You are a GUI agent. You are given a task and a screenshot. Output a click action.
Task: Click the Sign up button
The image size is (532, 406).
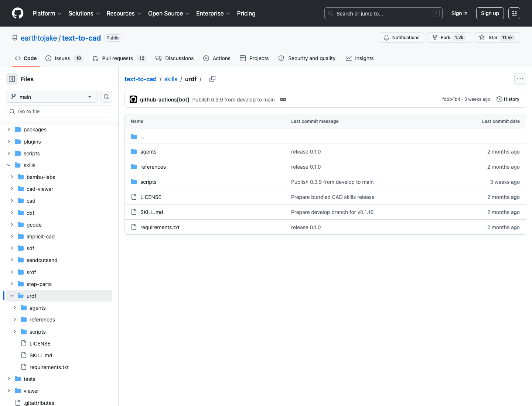490,13
